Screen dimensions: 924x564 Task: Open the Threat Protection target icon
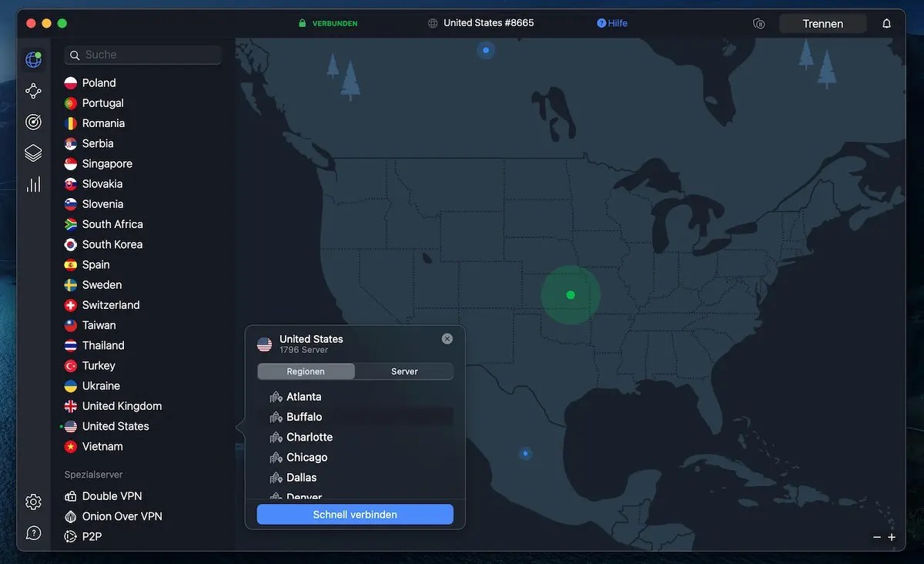[33, 122]
